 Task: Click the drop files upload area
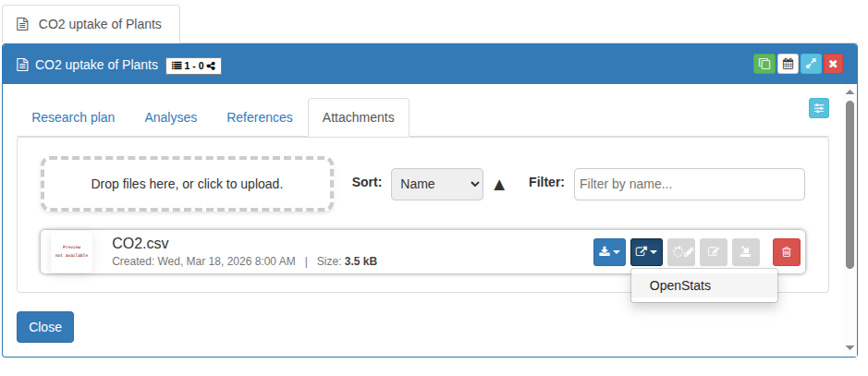[x=187, y=184]
